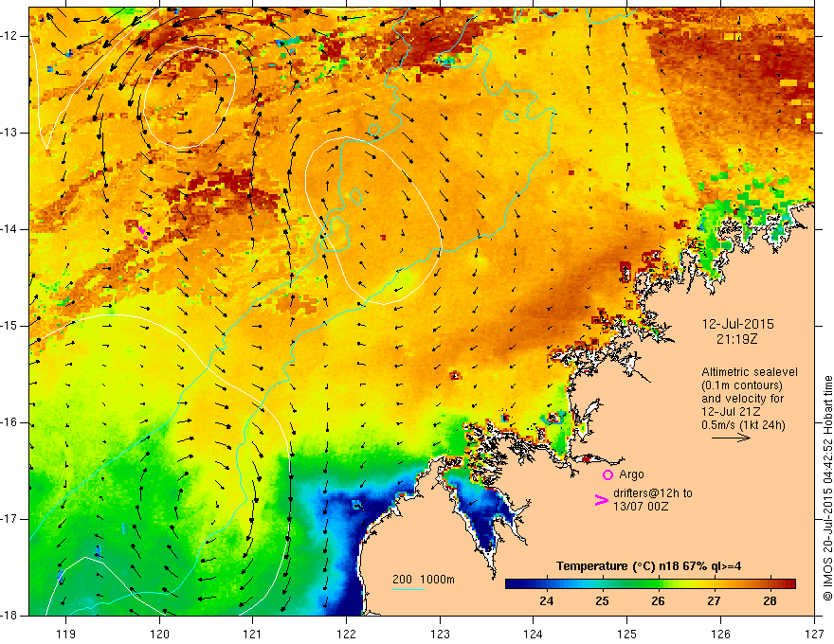Click the 'Argo' legend label
This screenshot has height=644, width=834.
click(x=631, y=474)
